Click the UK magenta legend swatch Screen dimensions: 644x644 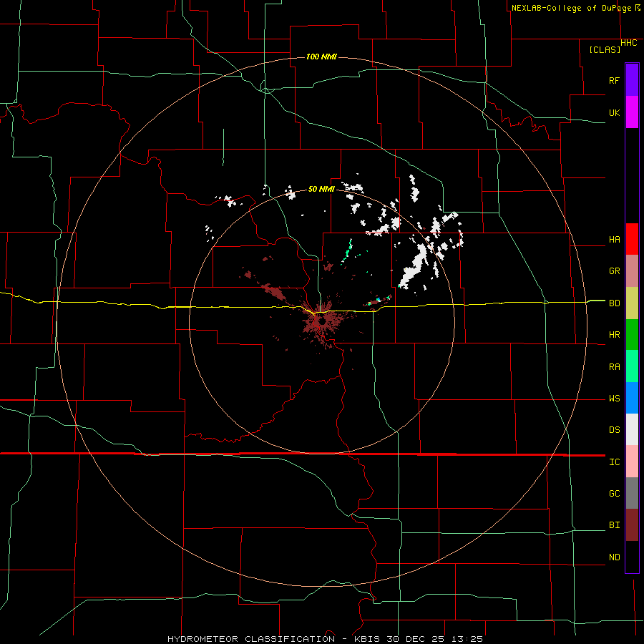coord(632,112)
